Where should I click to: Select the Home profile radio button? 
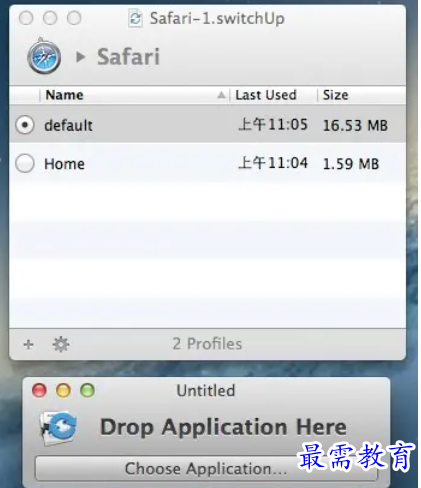tap(25, 163)
